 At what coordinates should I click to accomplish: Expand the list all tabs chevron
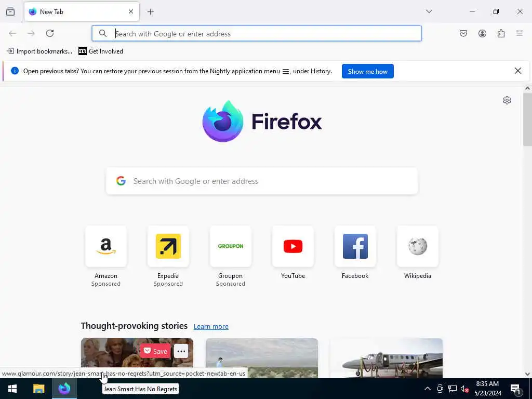[429, 11]
